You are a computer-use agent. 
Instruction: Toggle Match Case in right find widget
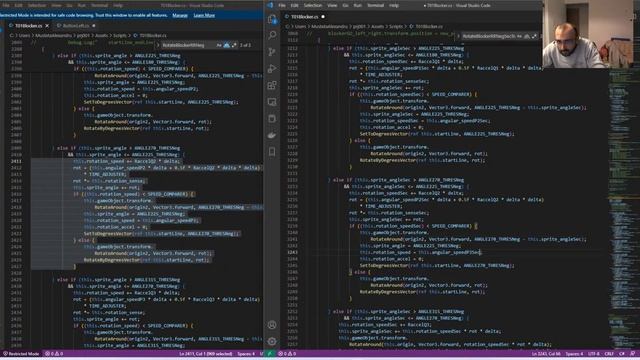point(519,36)
